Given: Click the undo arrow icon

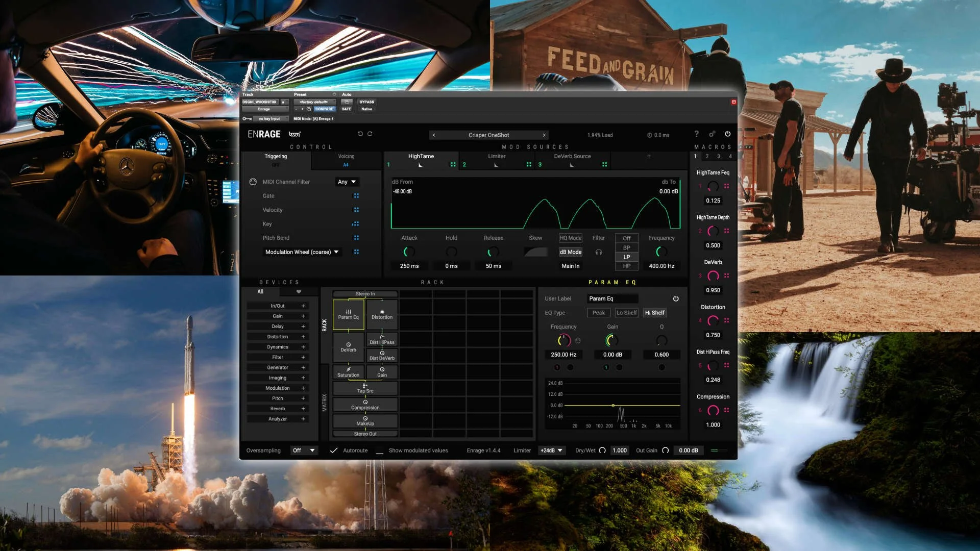Looking at the screenshot, I should pyautogui.click(x=360, y=134).
